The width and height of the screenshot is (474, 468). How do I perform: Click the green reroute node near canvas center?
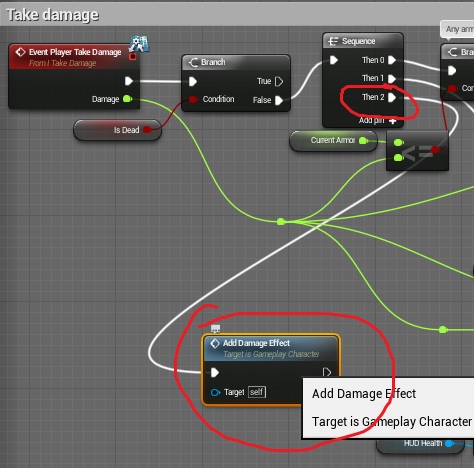click(x=281, y=222)
